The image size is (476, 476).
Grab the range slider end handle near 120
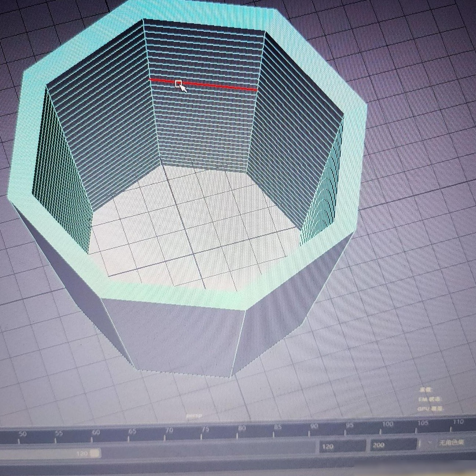click(95, 453)
